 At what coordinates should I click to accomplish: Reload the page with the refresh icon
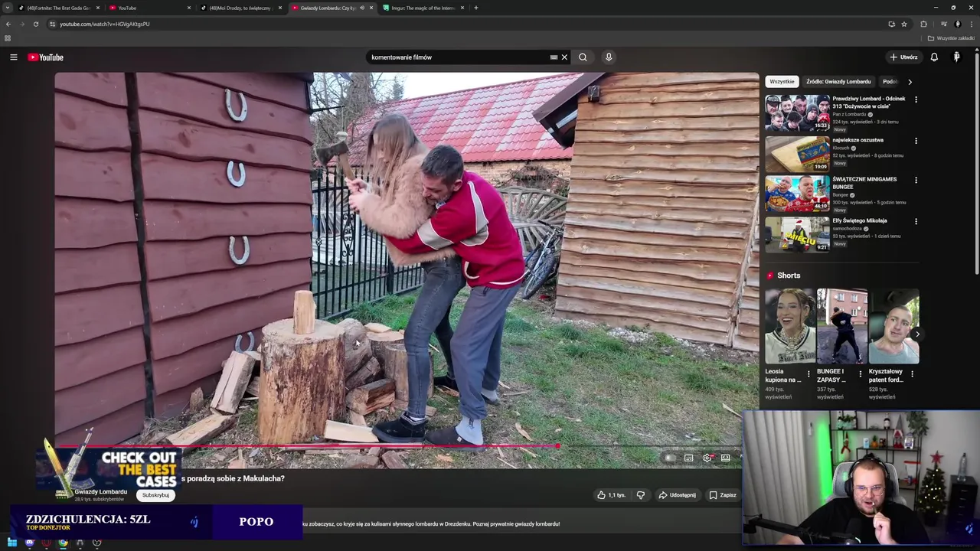click(x=36, y=24)
